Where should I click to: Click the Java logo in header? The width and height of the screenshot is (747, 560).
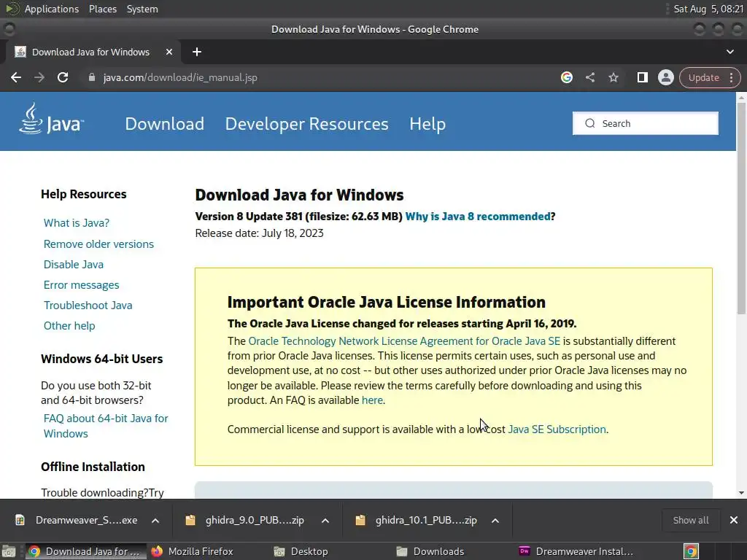point(51,120)
